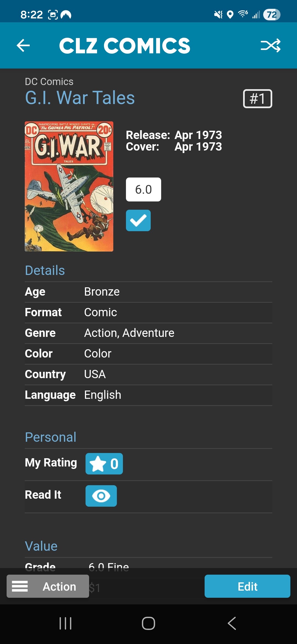Open the G.I. War Tales series link

pos(80,98)
